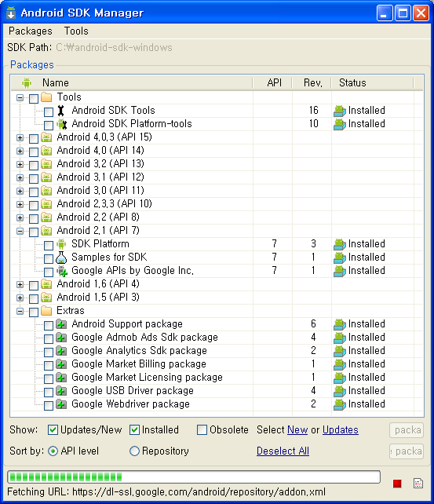Click the Google Analytics Sdk package icon
Viewport: 434px width, 504px height.
click(x=61, y=351)
